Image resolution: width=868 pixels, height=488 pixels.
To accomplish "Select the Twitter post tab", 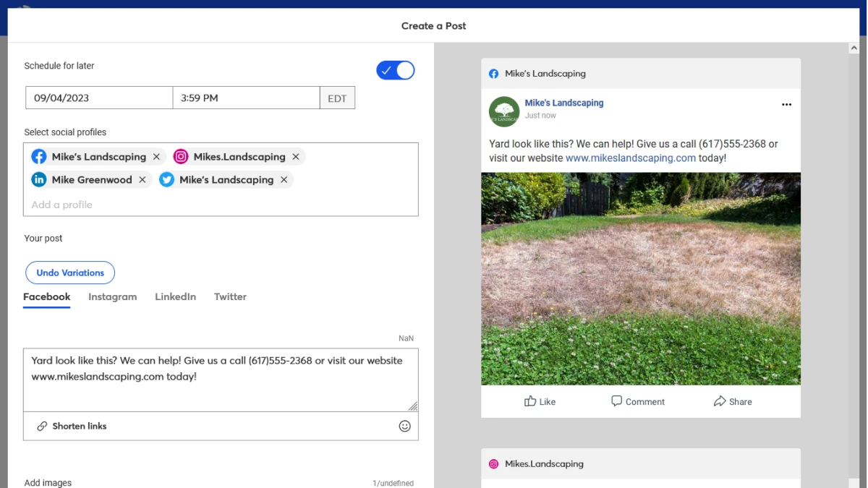I will click(230, 297).
